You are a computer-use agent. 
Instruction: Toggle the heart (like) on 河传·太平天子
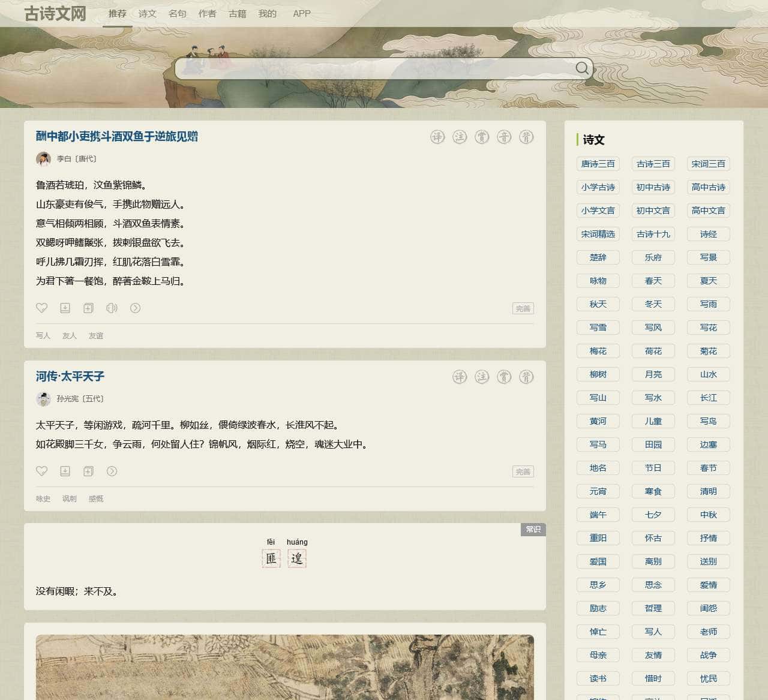pyautogui.click(x=41, y=471)
